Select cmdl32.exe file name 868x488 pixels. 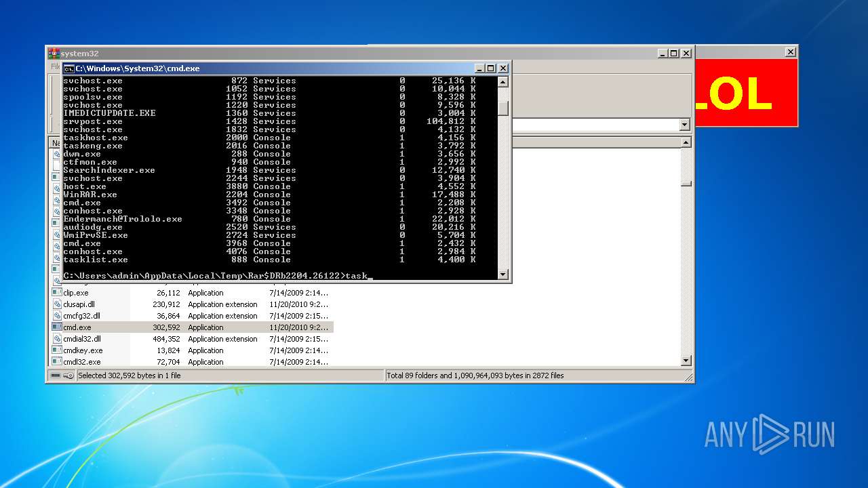coord(81,362)
